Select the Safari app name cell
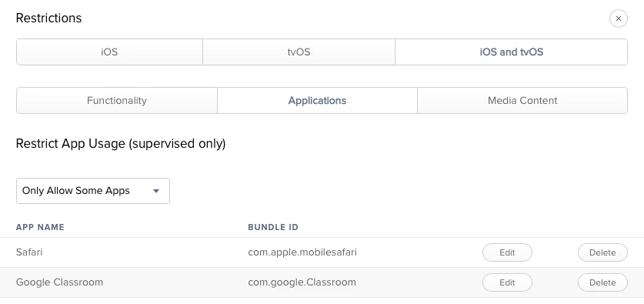644x304 pixels. (29, 252)
